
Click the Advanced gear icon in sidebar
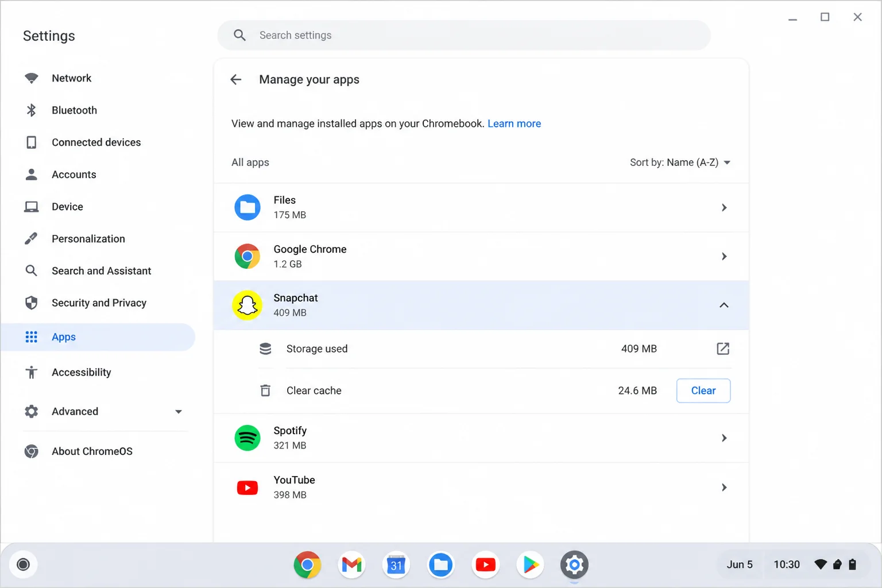click(32, 411)
